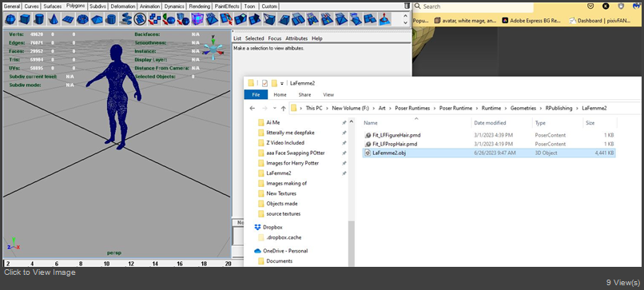
Task: Click the purple smooth cube shelf icon
Action: pos(197,19)
